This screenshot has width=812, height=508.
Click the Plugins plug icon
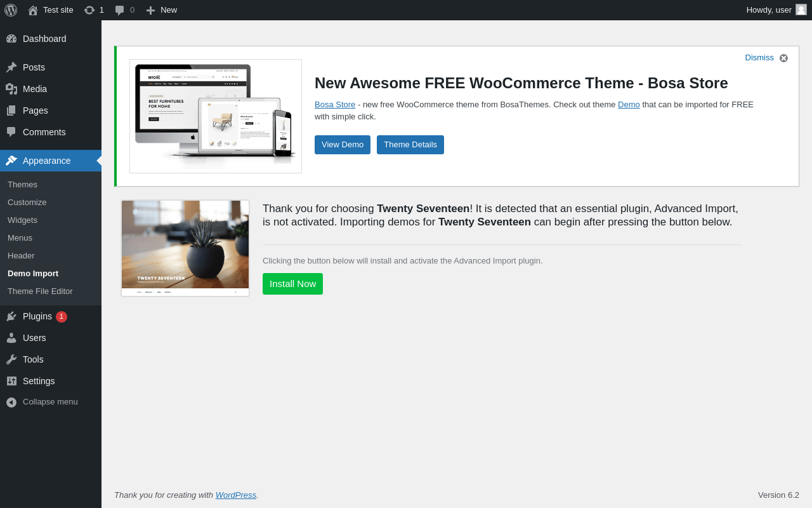click(x=11, y=316)
